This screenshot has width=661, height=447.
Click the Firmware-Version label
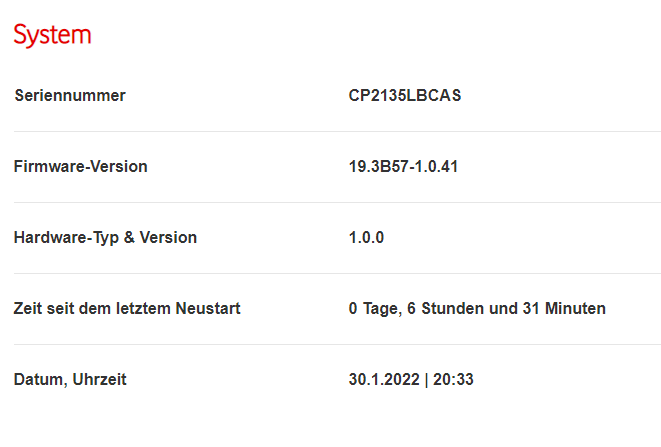tap(80, 167)
